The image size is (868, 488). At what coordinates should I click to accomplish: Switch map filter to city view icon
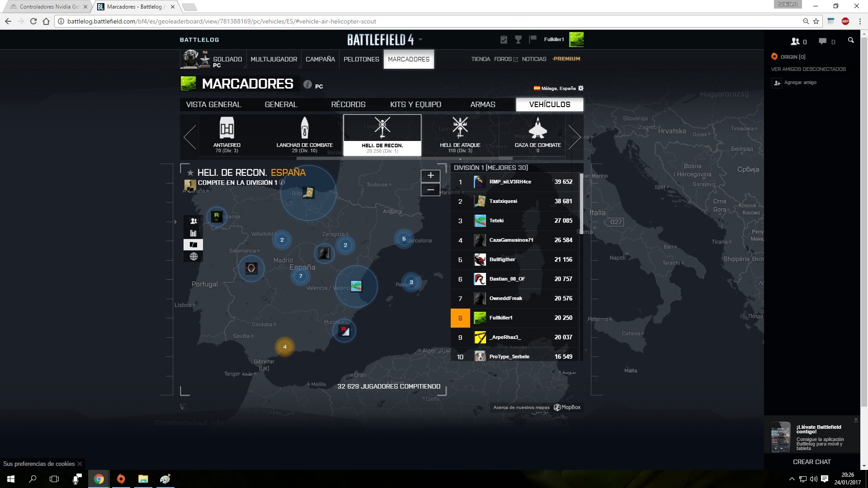[193, 233]
